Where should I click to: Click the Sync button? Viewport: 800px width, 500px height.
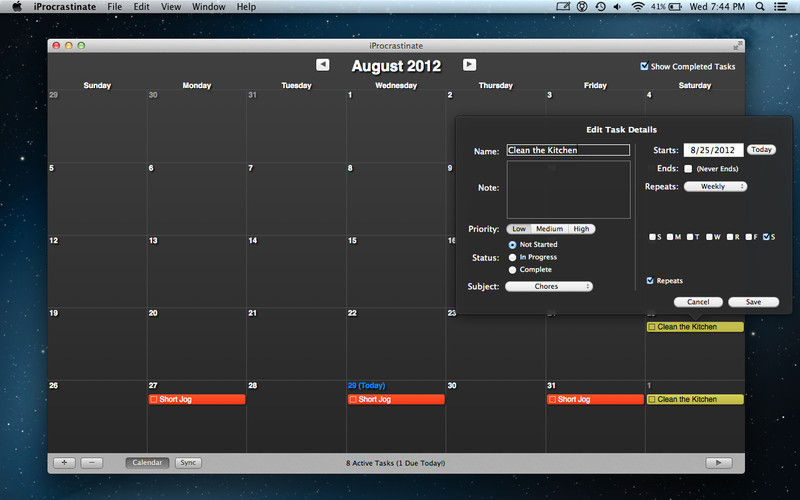point(188,463)
